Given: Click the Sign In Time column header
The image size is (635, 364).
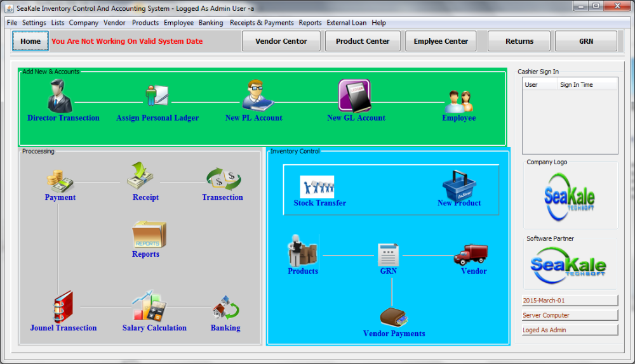Looking at the screenshot, I should pyautogui.click(x=587, y=84).
